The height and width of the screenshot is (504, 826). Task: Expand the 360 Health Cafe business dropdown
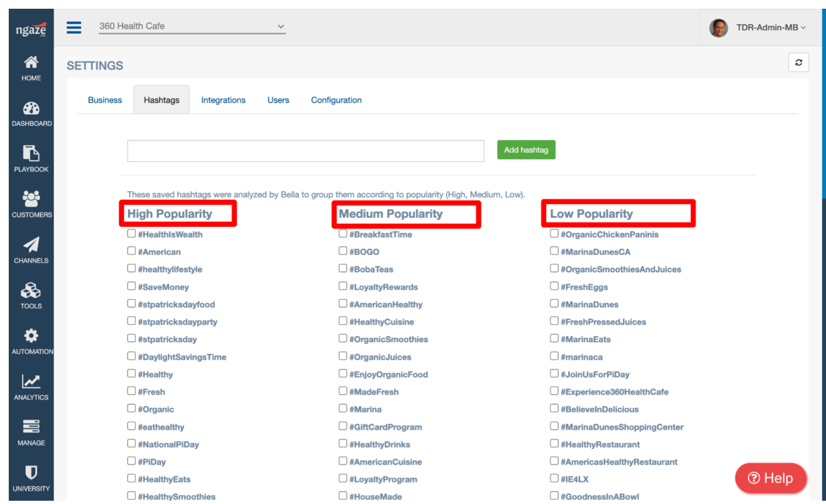point(192,26)
